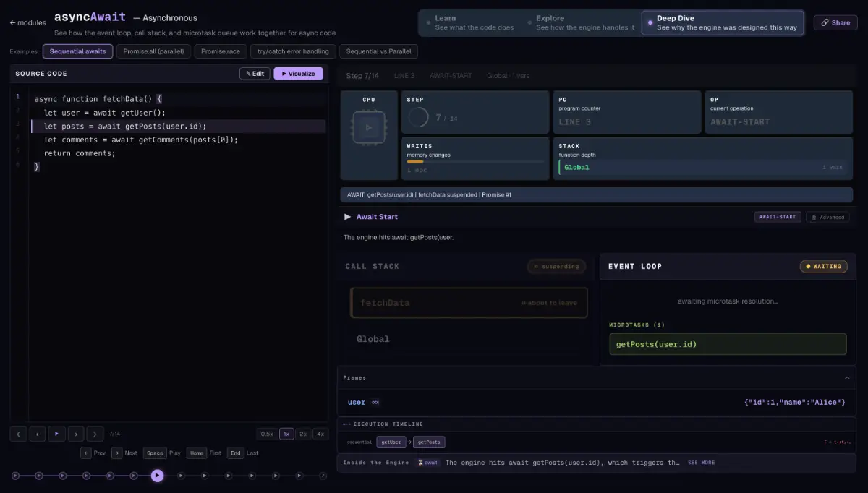Viewport: 868px width, 493px height.
Task: Jump to first step with double-left chevron
Action: coord(19,434)
